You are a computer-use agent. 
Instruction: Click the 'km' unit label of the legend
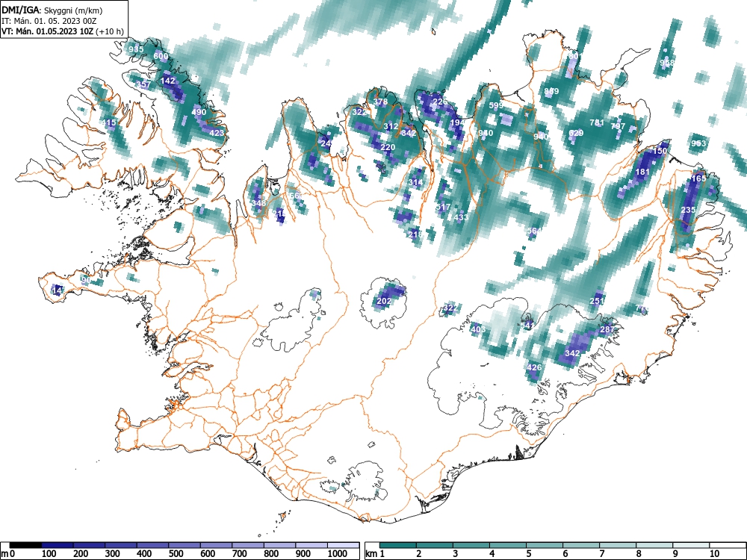(372, 554)
